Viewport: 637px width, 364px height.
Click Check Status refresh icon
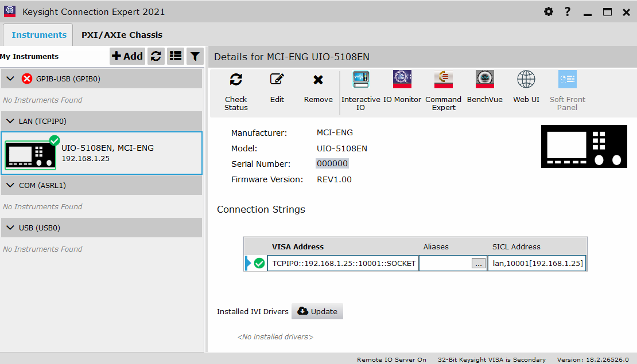pyautogui.click(x=236, y=80)
